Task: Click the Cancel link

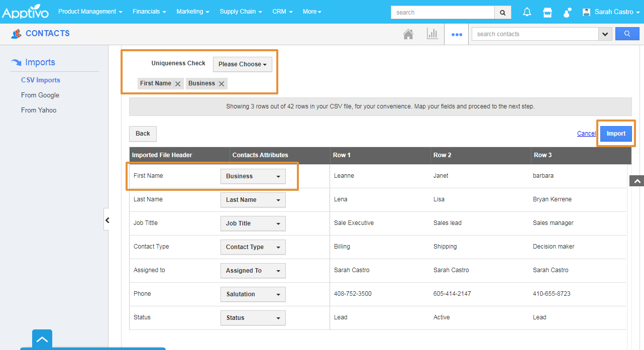Action: (x=586, y=134)
